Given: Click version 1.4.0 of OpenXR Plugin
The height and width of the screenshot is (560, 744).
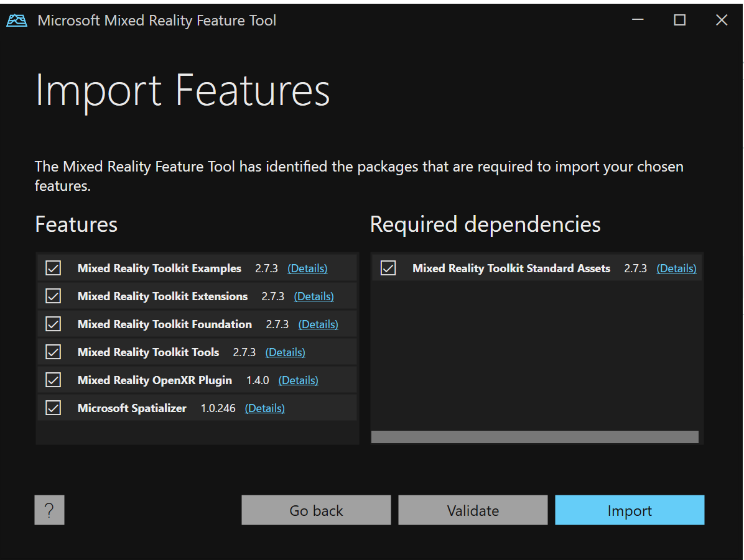Looking at the screenshot, I should (x=258, y=380).
